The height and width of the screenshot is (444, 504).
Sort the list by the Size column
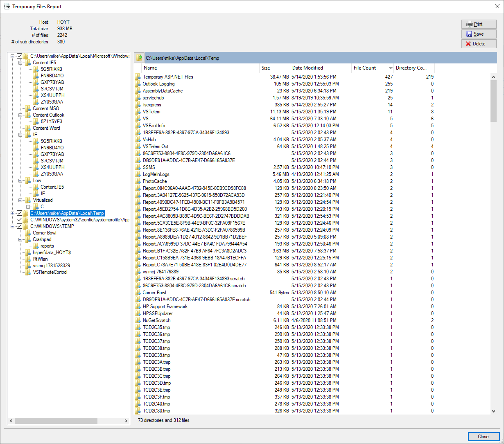275,68
